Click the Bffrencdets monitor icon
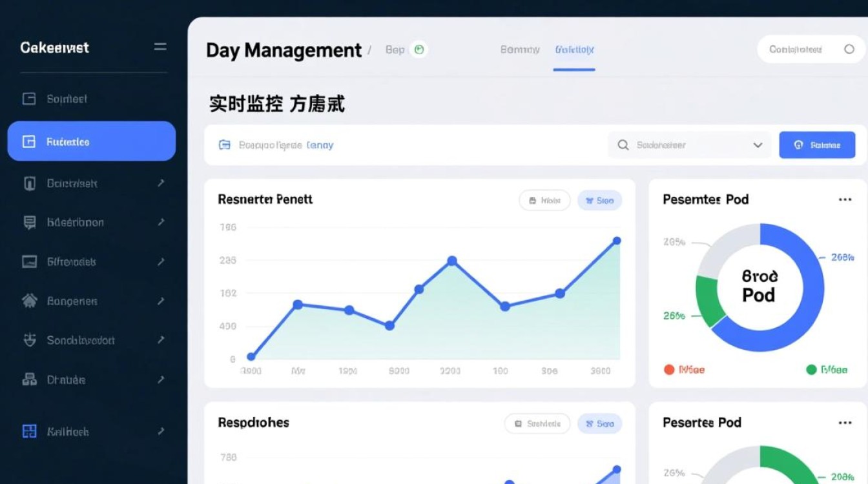The width and height of the screenshot is (868, 484). point(29,262)
